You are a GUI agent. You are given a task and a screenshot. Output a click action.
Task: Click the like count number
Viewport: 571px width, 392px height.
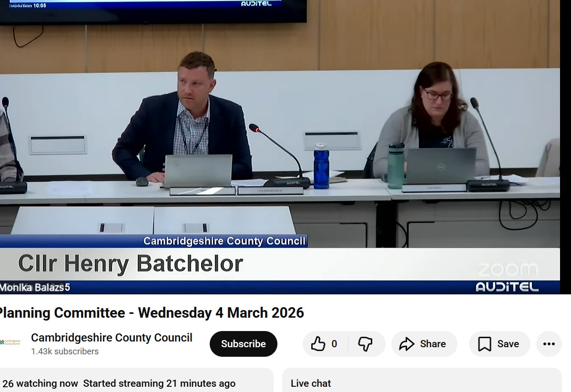[334, 344]
